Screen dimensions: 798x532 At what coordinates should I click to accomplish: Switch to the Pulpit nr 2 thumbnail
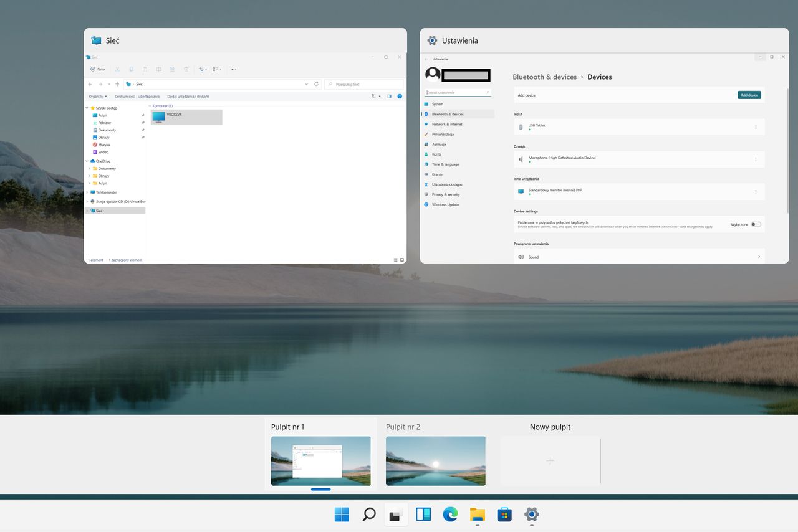tap(435, 460)
